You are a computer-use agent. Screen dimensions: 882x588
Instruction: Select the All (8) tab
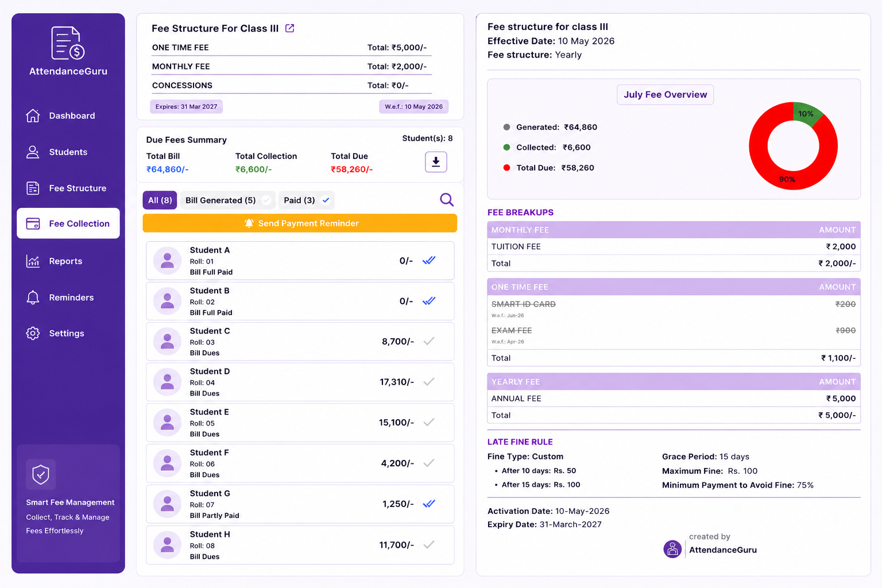click(160, 200)
